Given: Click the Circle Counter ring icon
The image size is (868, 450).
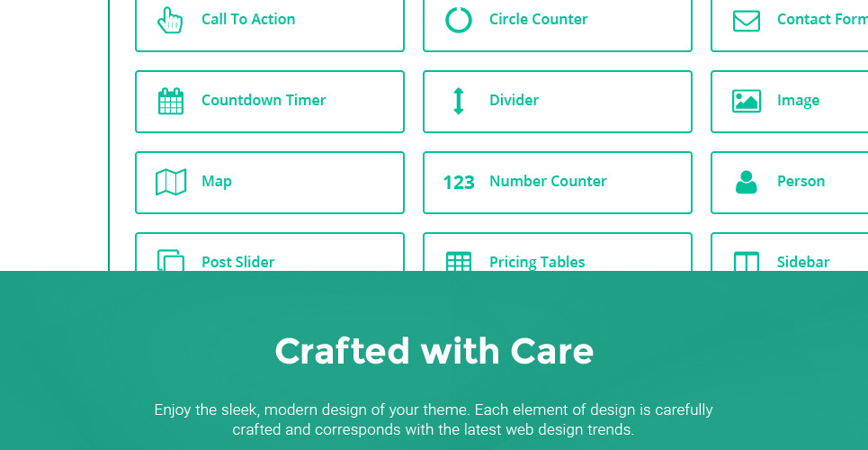Looking at the screenshot, I should (459, 20).
